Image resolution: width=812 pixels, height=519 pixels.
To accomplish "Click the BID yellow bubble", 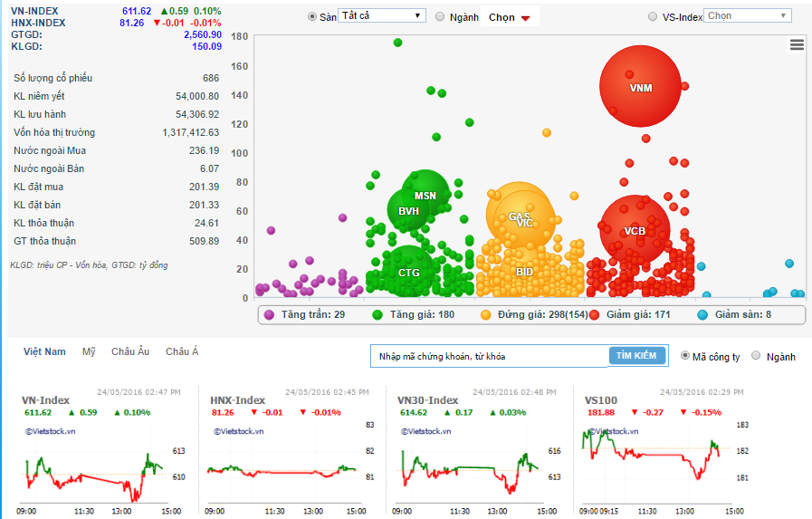I will click(x=525, y=272).
